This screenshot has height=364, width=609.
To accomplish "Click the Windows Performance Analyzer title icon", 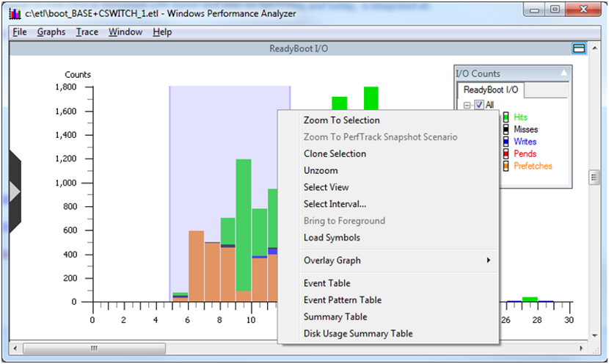I will 15,14.
